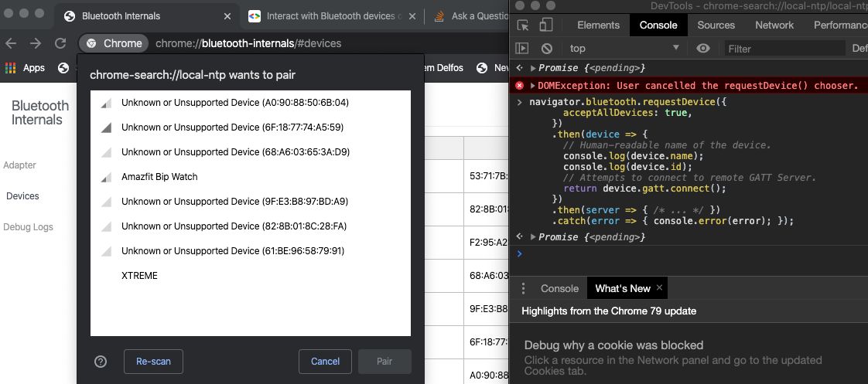This screenshot has height=384, width=868.
Task: Click the Bluetooth Internals page heading
Action: click(40, 113)
